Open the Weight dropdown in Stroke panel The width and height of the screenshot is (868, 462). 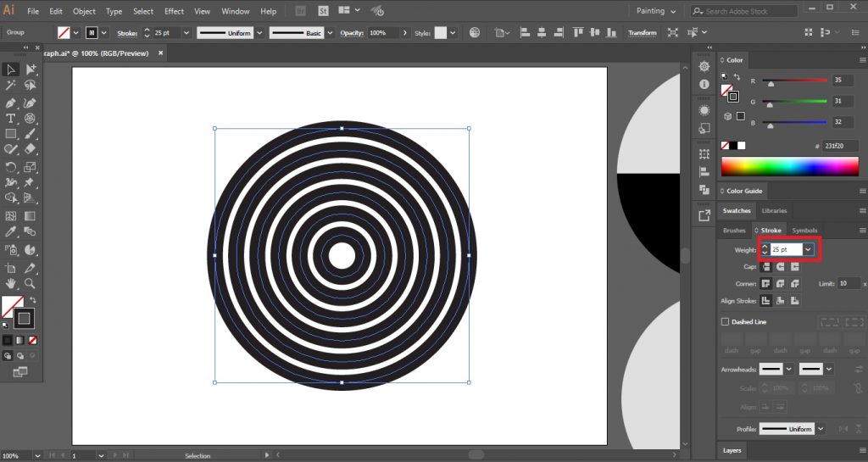pyautogui.click(x=808, y=249)
